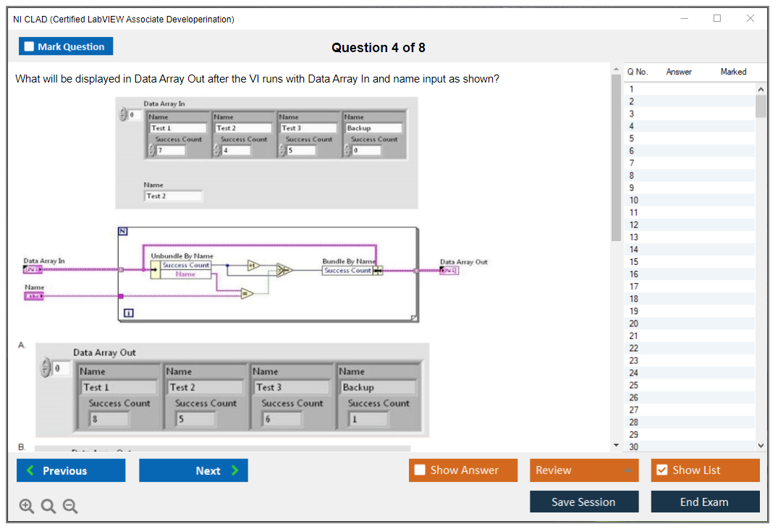Uncheck the Show List checkbox

coord(661,470)
